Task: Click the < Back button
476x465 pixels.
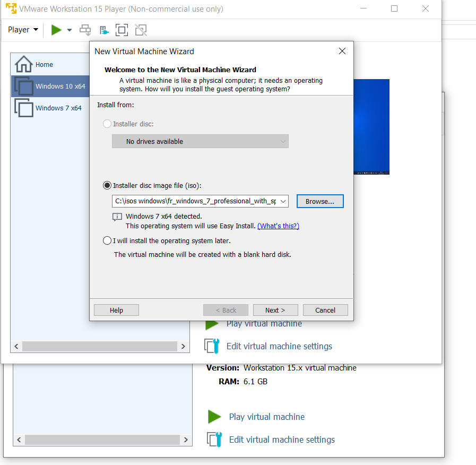Action: tap(226, 310)
